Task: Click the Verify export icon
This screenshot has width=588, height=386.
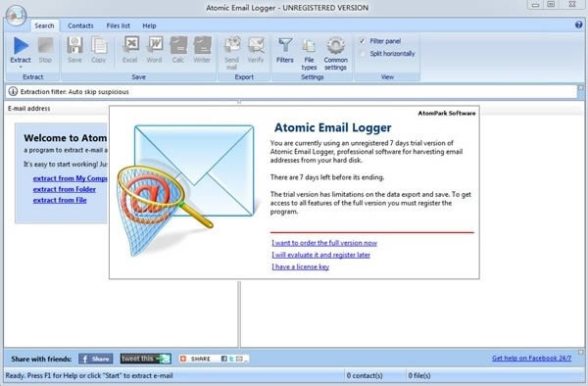Action: [256, 46]
